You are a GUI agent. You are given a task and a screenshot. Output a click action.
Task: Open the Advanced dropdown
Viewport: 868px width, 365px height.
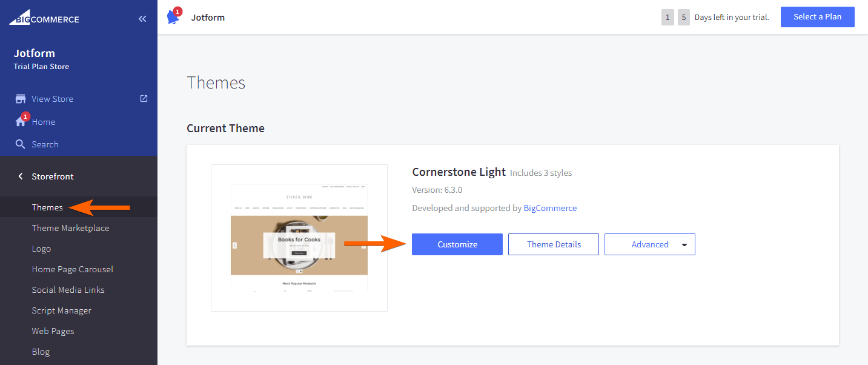tap(649, 244)
